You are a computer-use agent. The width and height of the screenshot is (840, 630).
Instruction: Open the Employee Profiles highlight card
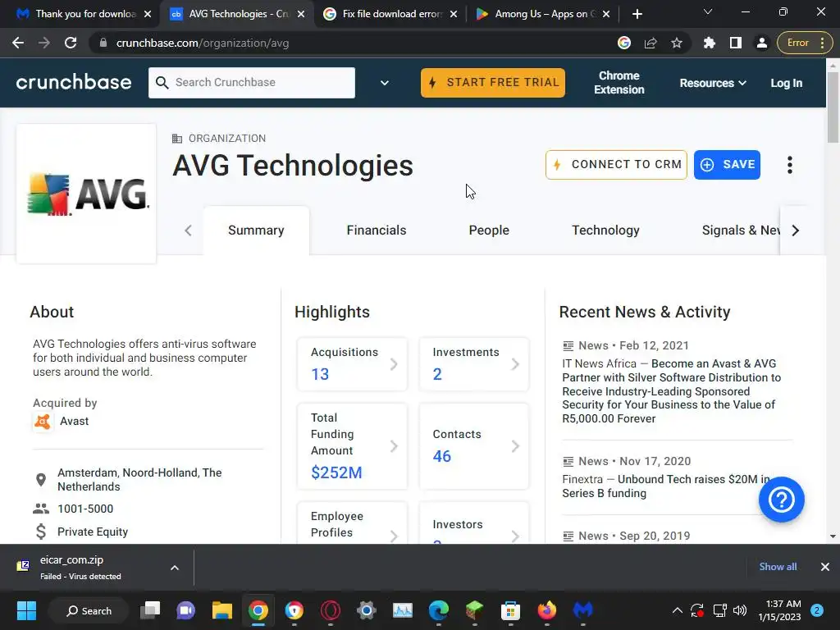point(353,524)
